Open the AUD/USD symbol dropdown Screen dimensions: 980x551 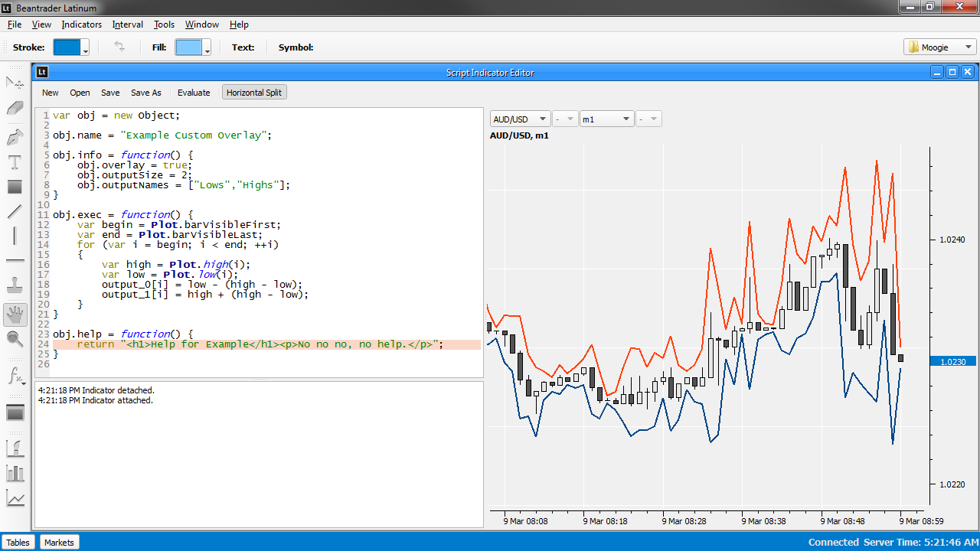521,119
